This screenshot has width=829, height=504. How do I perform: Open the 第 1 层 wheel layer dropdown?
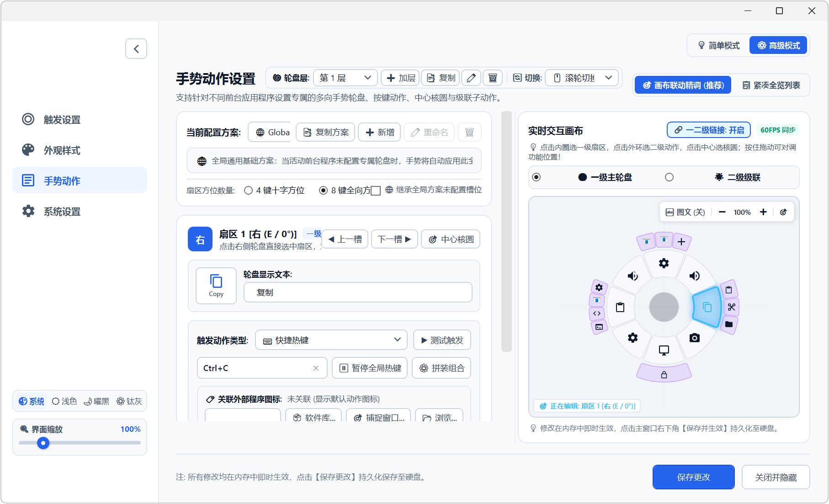click(x=345, y=78)
